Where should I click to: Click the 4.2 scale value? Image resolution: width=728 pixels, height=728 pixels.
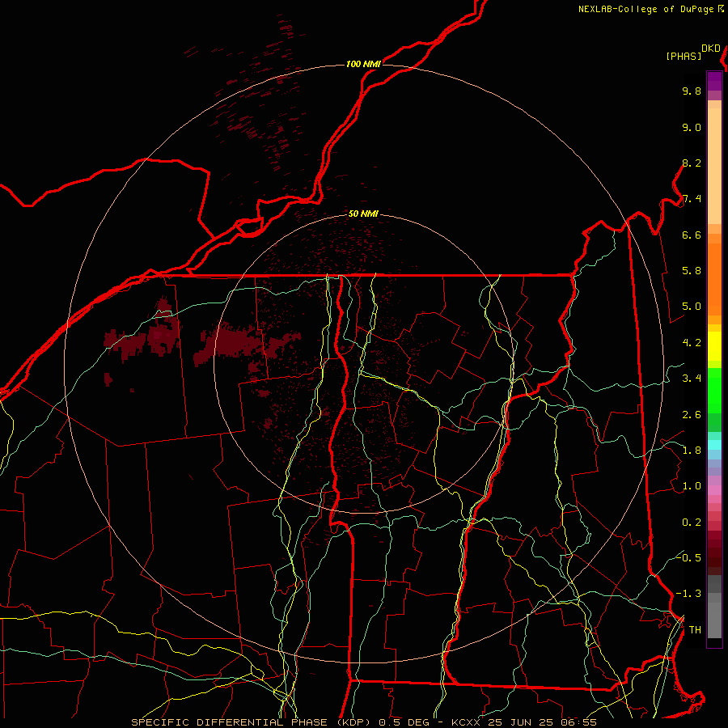pos(692,343)
